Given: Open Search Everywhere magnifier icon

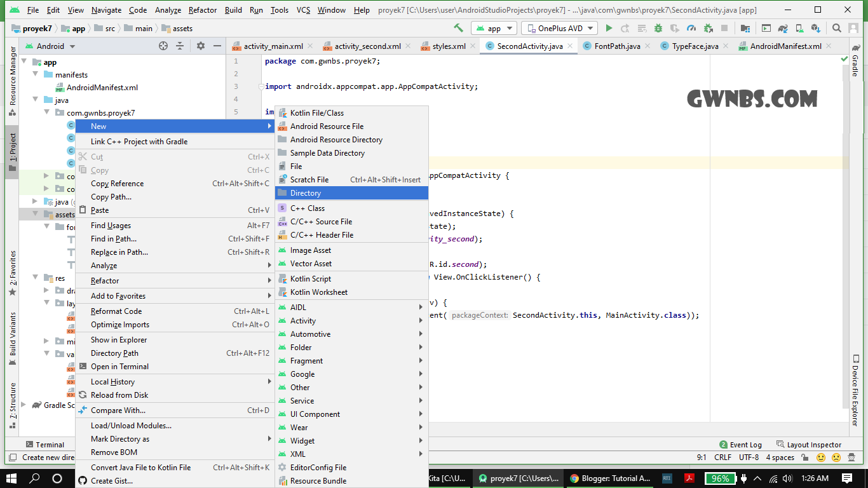Looking at the screenshot, I should click(x=836, y=28).
